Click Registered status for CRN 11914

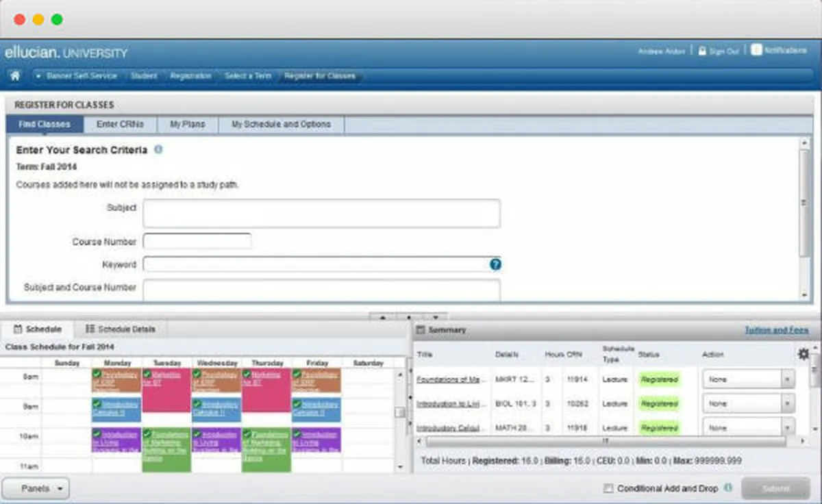click(x=660, y=379)
